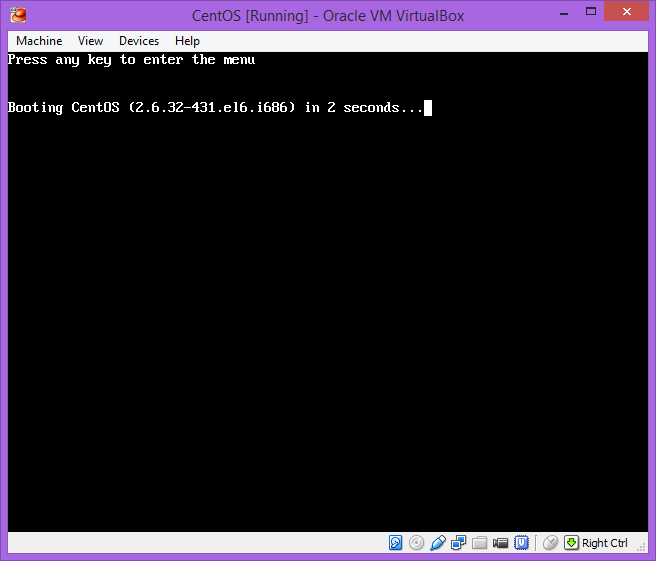Click the 'Press any key to enter the menu' text
This screenshot has width=656, height=561.
(x=131, y=60)
